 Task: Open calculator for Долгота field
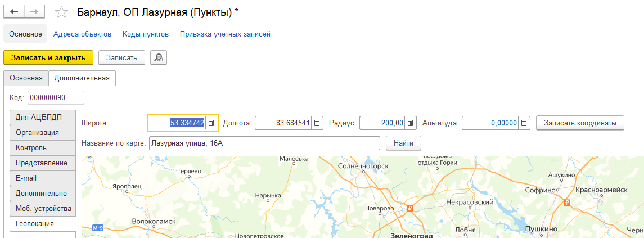[x=317, y=123]
